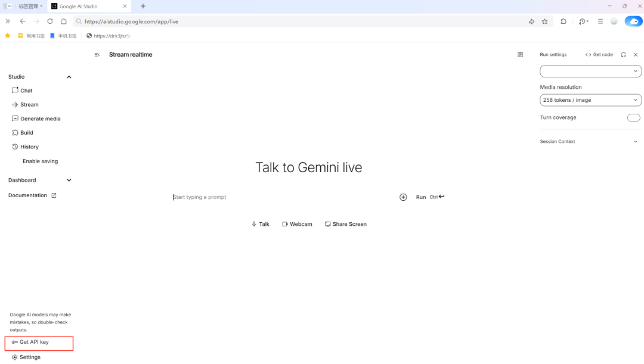This screenshot has height=364, width=644.
Task: Click the share arrow icon in address bar
Action: (531, 21)
